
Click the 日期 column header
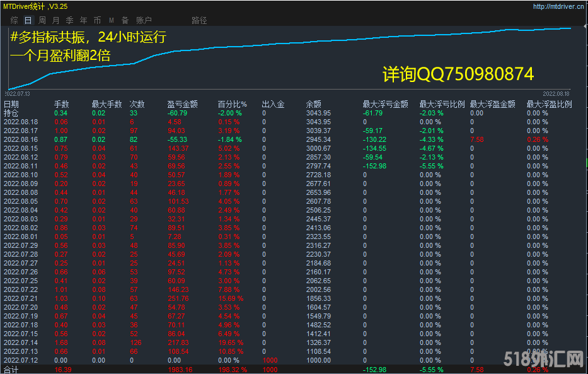pyautogui.click(x=11, y=104)
